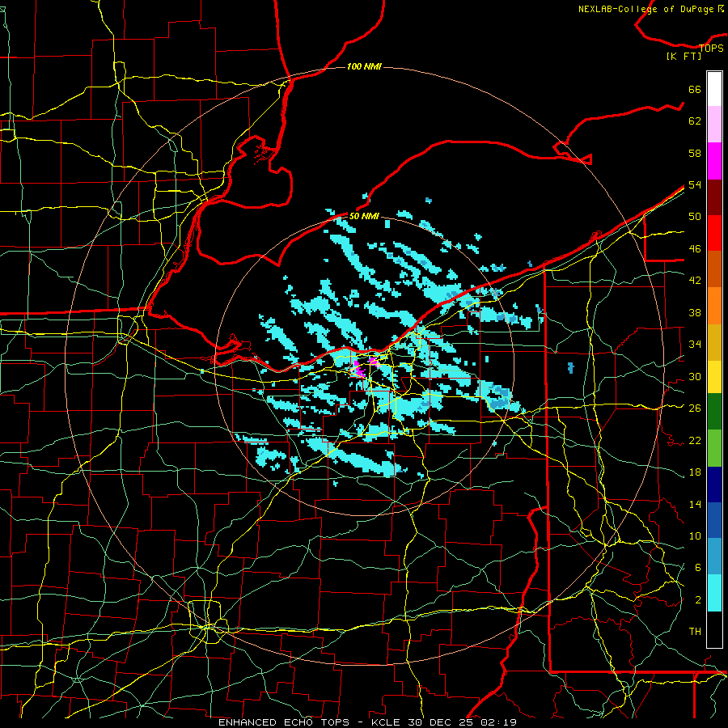This screenshot has height=728, width=728.
Task: Select the light green legend swatch
Action: pyautogui.click(x=714, y=448)
